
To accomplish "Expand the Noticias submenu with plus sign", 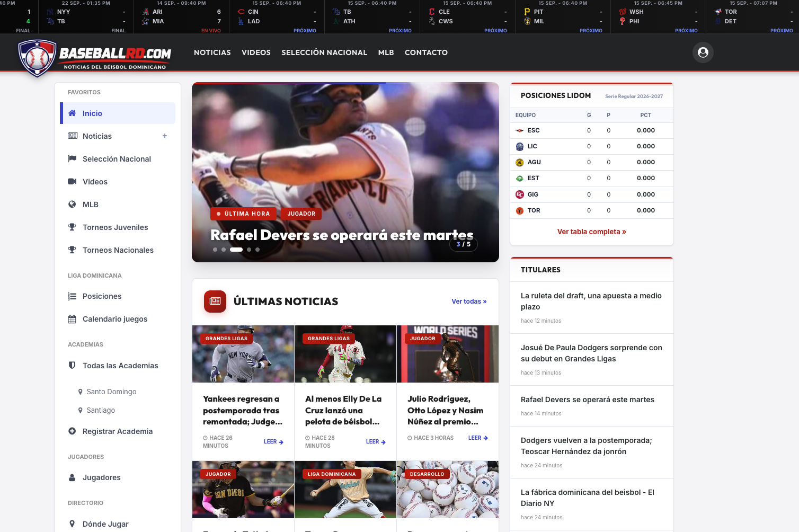I will (165, 136).
